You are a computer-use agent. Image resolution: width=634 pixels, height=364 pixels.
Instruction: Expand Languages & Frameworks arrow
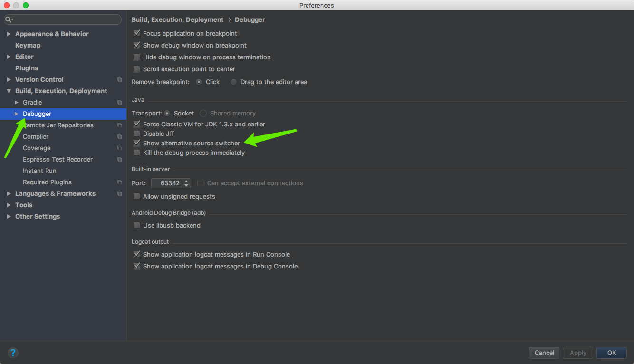[9, 193]
